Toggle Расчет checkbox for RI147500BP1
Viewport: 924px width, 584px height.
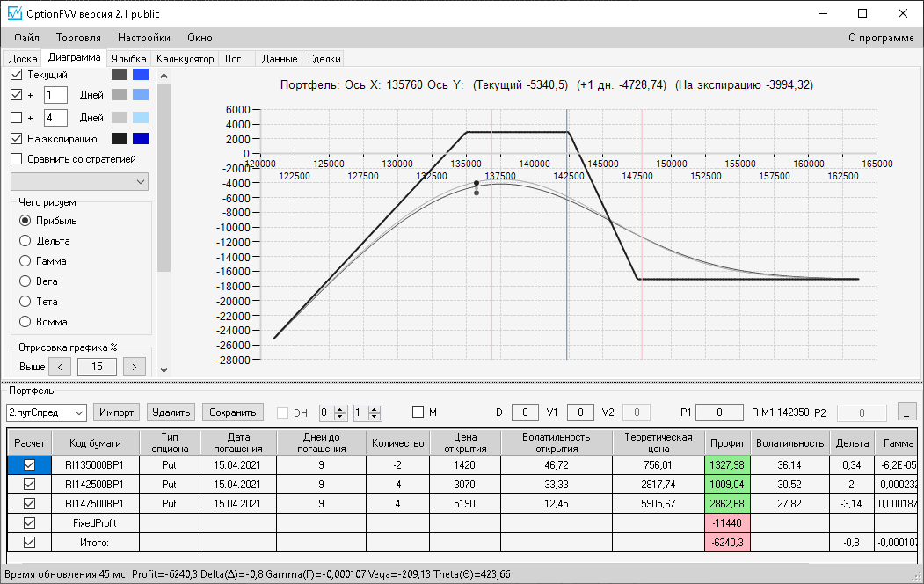30,504
